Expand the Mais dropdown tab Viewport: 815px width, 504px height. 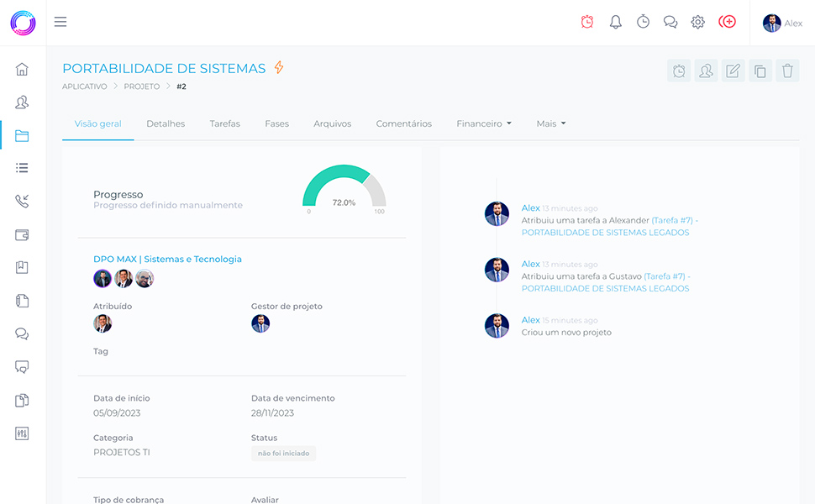pyautogui.click(x=551, y=123)
